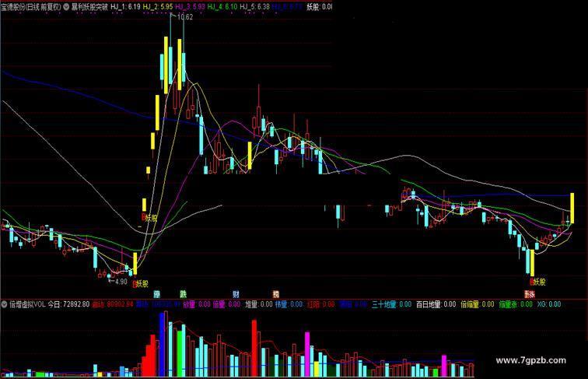
Task: Click the 百日地量: 0.00 label
Action: coord(436,304)
